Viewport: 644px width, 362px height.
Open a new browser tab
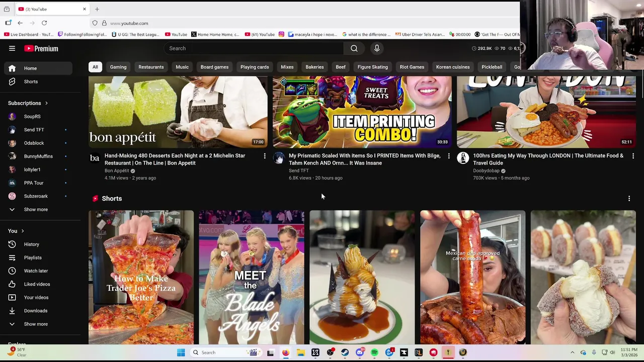pyautogui.click(x=97, y=9)
